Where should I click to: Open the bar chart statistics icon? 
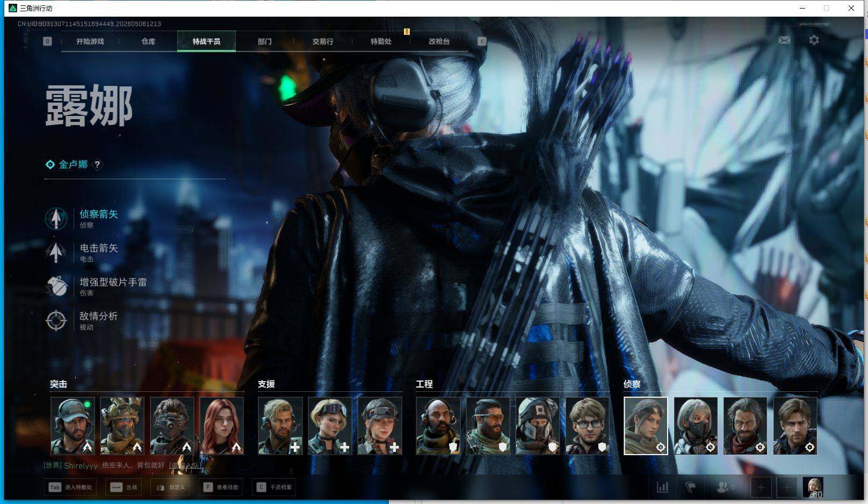tap(663, 487)
